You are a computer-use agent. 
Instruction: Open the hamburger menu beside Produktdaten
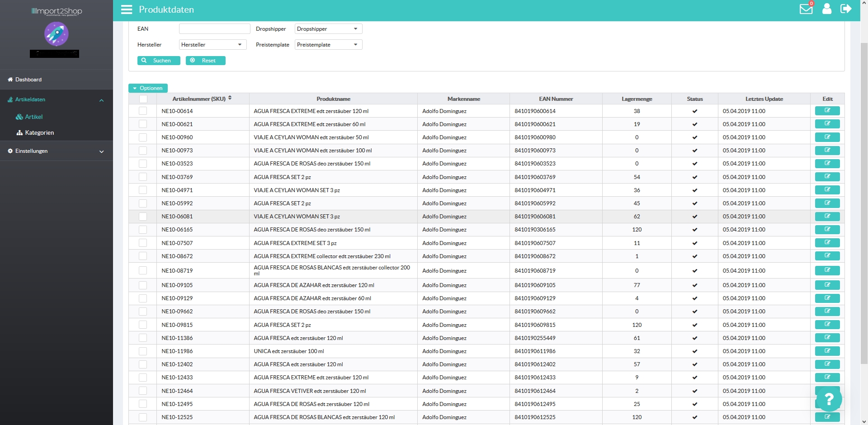click(127, 9)
